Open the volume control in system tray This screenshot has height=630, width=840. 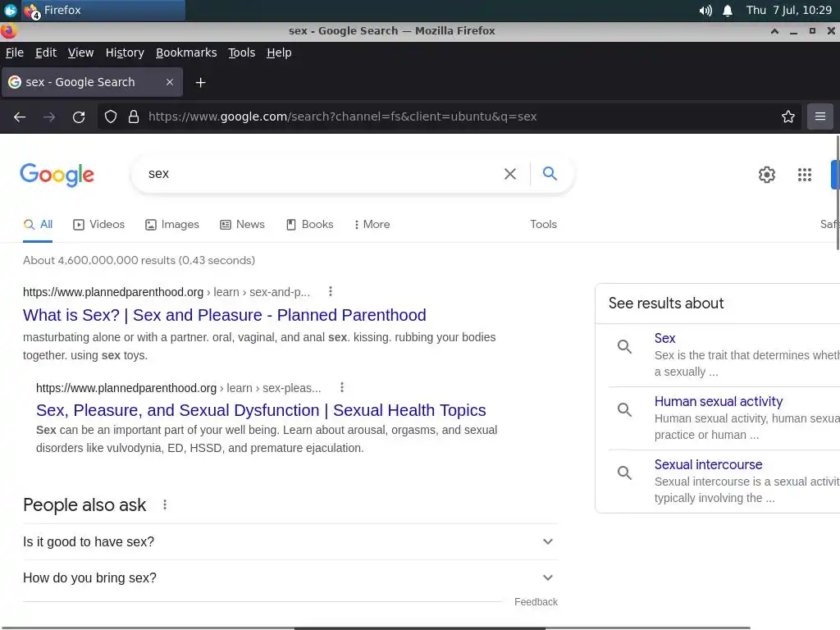pyautogui.click(x=705, y=11)
